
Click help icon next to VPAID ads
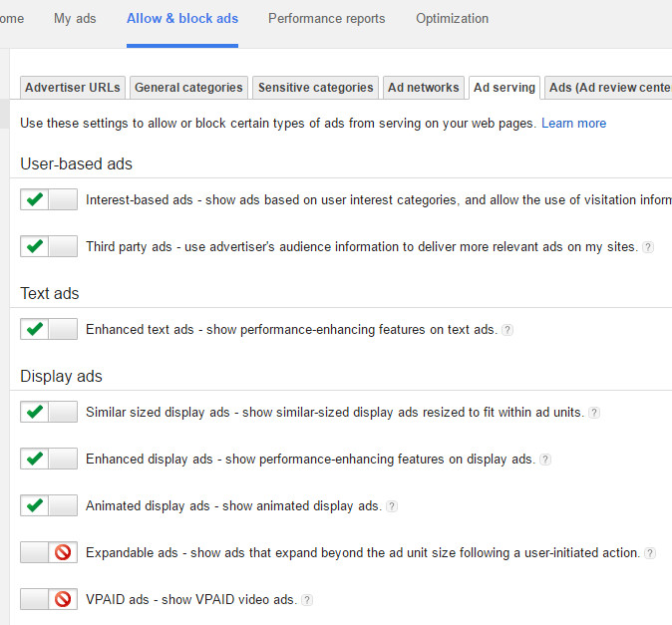tap(307, 600)
